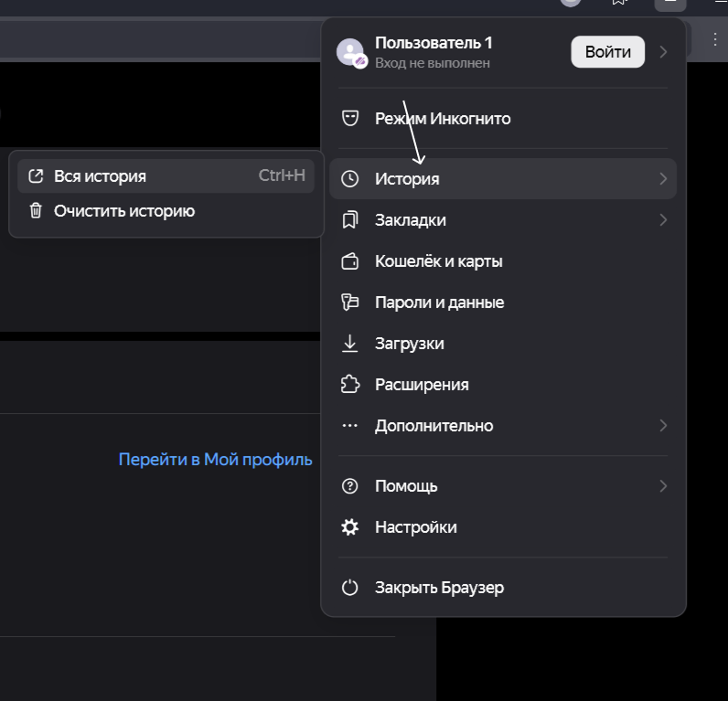Click the Bookmarks icon
728x701 pixels.
tap(349, 220)
